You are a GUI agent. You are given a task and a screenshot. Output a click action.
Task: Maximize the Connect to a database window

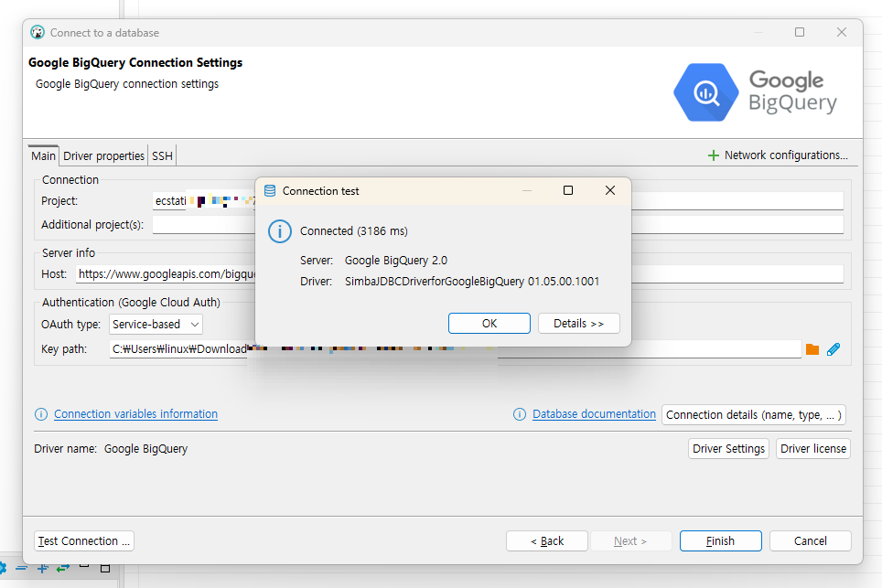click(x=800, y=32)
